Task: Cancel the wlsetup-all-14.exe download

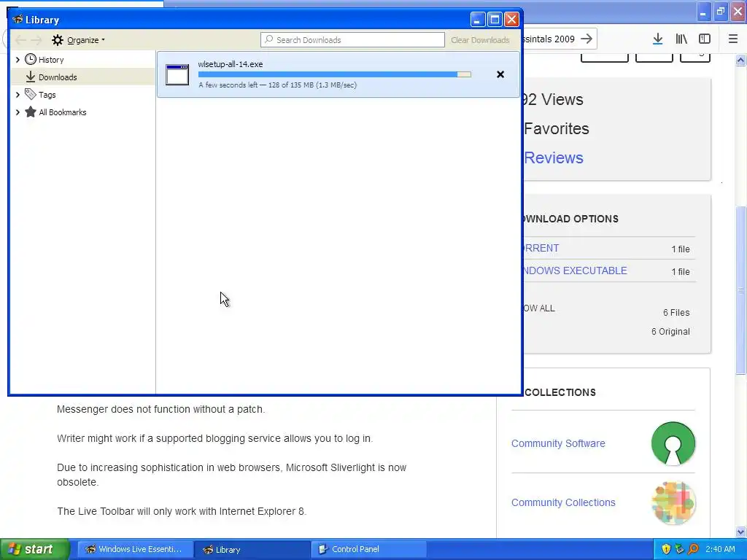Action: 500,74
